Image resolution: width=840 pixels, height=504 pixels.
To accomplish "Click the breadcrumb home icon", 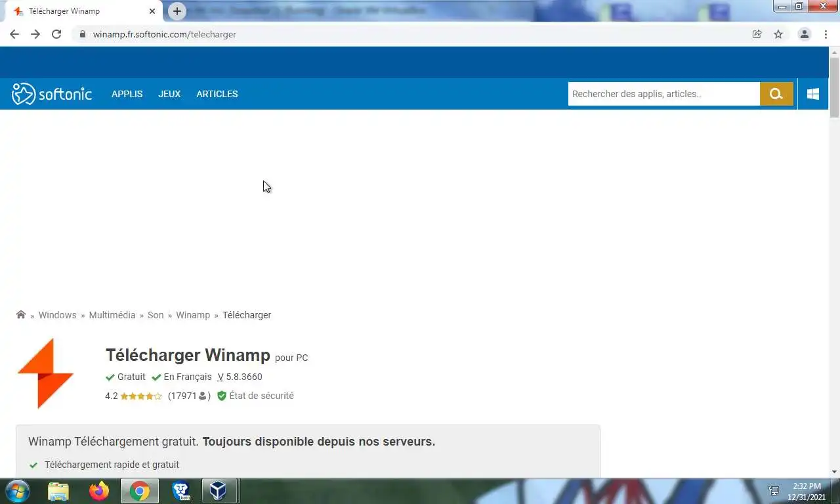I will (21, 315).
